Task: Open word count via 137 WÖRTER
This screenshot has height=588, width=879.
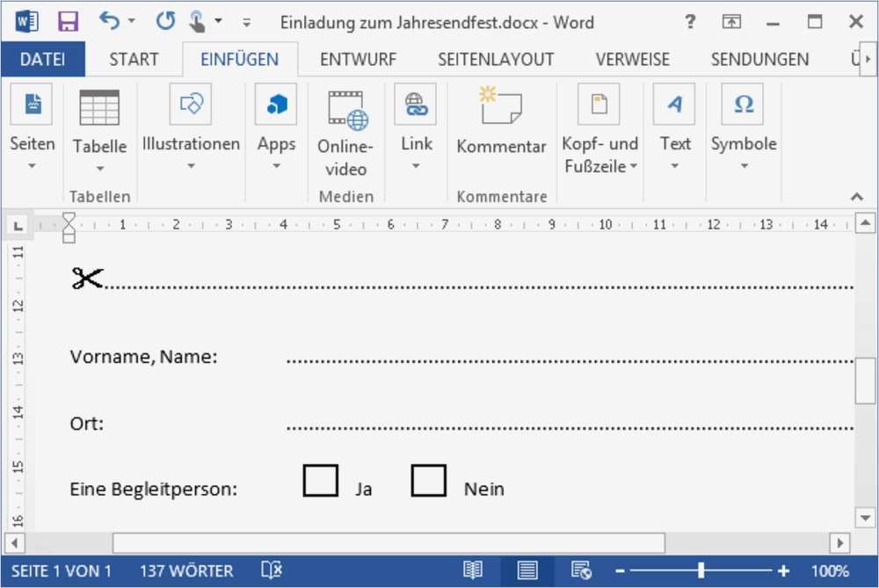Action: tap(186, 571)
